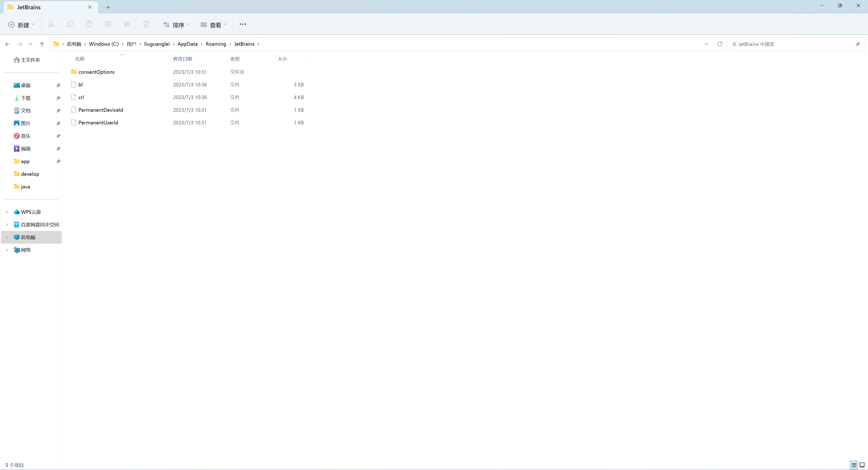The width and height of the screenshot is (868, 470).
Task: Switch to details view icon in status bar
Action: point(854,465)
